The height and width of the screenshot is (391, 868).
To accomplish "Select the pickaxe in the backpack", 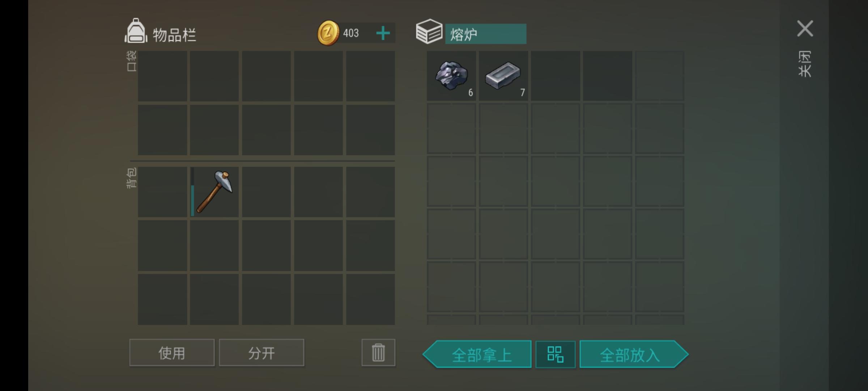I will pyautogui.click(x=214, y=192).
